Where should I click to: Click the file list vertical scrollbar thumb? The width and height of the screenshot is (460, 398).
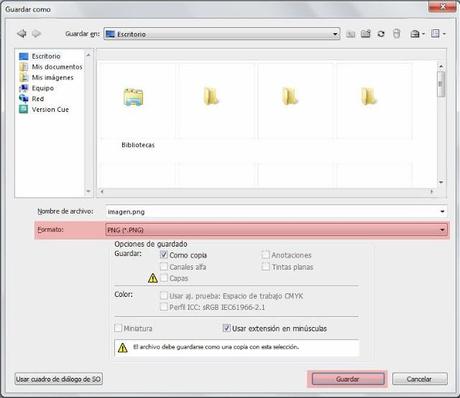coord(441,84)
